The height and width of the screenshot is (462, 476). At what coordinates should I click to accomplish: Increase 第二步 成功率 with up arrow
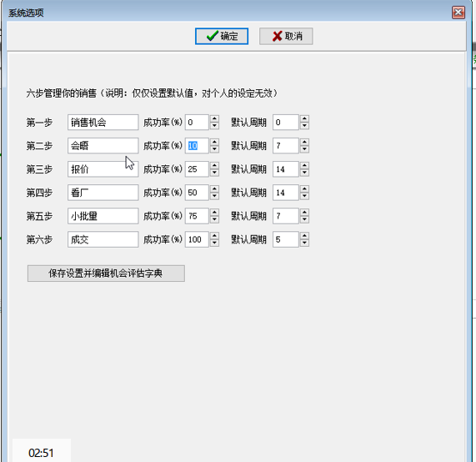point(214,142)
